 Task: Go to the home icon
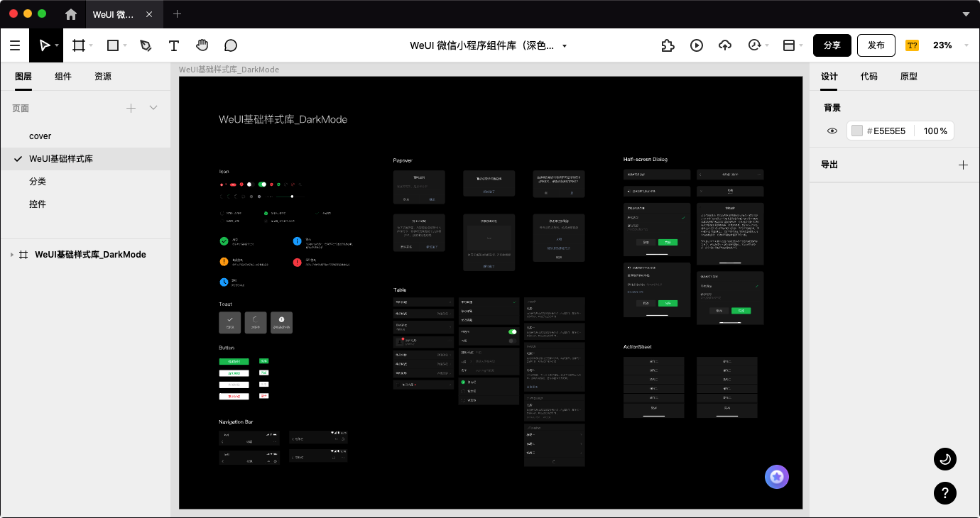coord(71,14)
